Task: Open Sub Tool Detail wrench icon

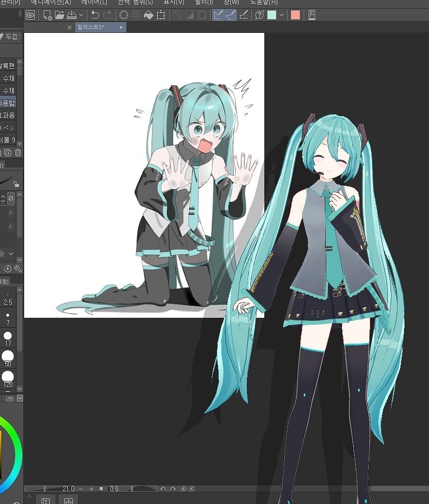Action: (x=18, y=268)
